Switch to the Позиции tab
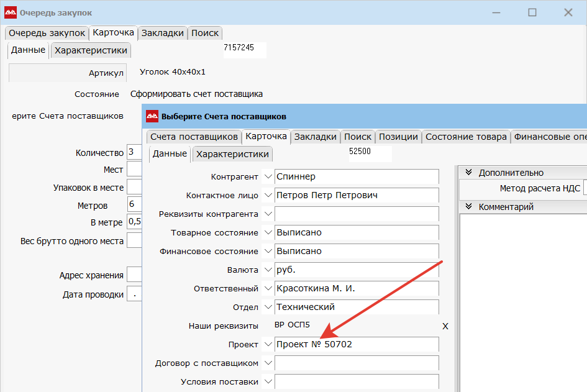587x392 pixels. point(398,137)
